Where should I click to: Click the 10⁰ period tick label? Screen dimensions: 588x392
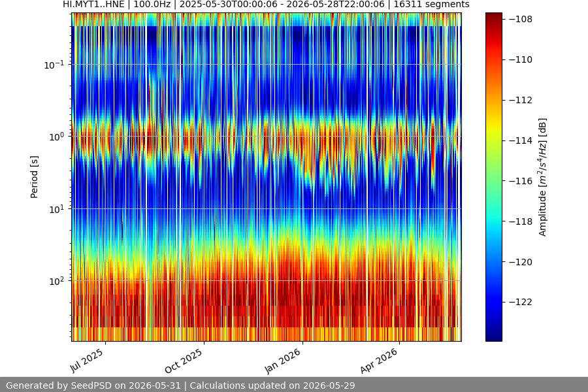tap(57, 137)
